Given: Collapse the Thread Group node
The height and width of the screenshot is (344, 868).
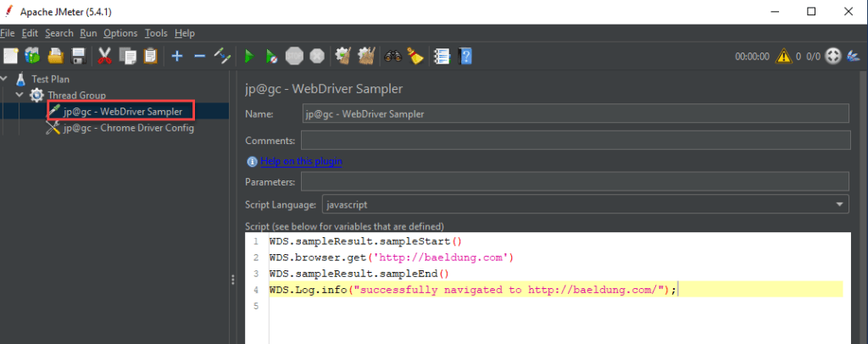Looking at the screenshot, I should tap(20, 95).
